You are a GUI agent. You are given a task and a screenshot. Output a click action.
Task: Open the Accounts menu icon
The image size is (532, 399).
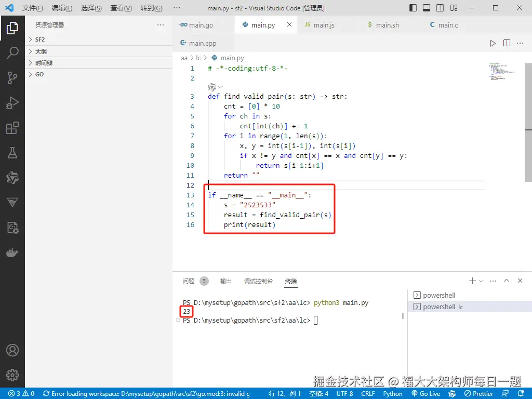[12, 350]
